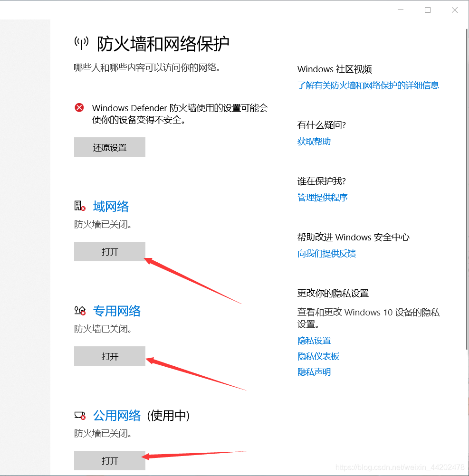Click the 更改你的隐私设置 heading
The image size is (469, 476).
[333, 293]
